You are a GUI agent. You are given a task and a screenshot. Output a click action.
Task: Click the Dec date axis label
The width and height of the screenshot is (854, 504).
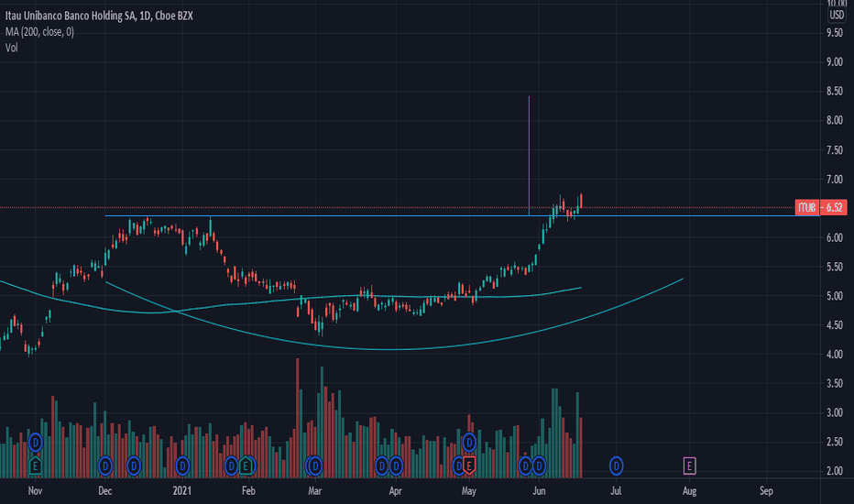105,491
